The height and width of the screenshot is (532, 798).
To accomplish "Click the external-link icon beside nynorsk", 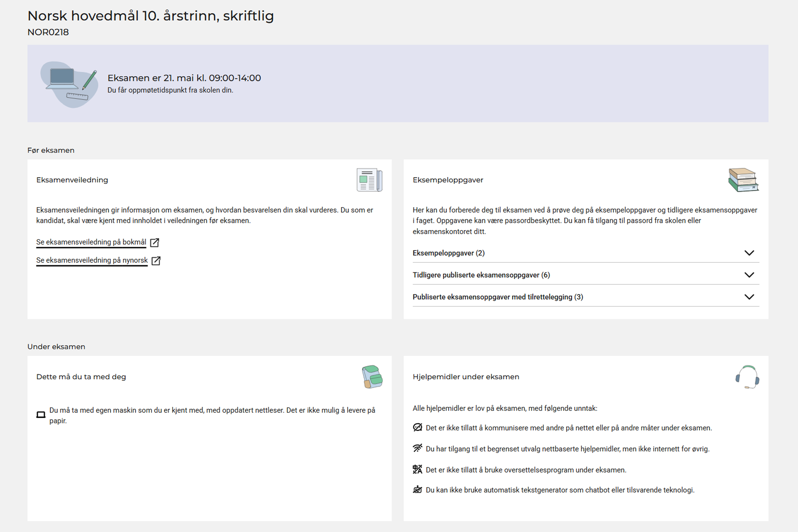I will (x=156, y=261).
